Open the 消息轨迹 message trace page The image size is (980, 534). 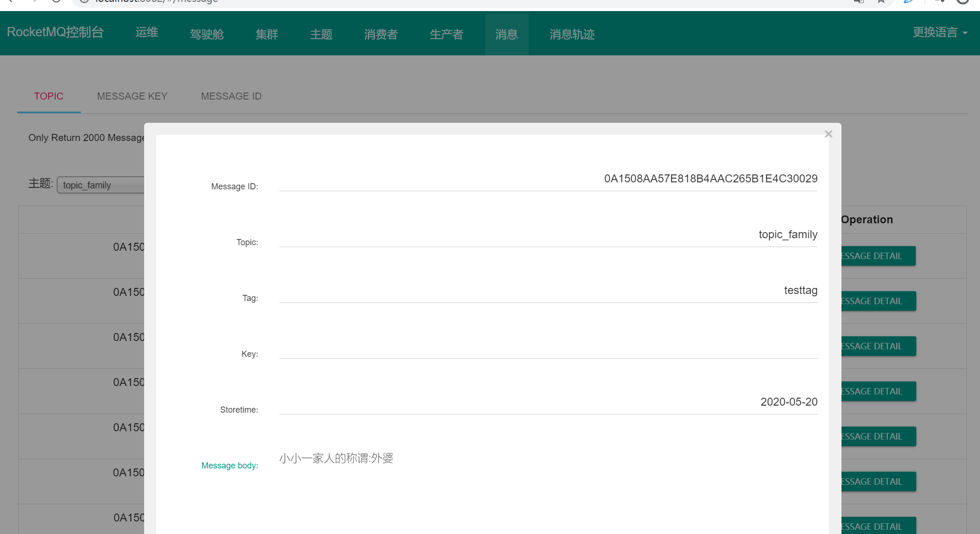coord(572,34)
